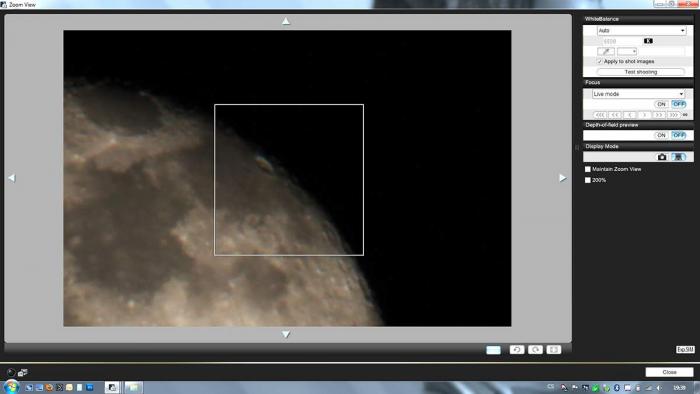Pan the zoom view left with left arrow

coord(12,178)
